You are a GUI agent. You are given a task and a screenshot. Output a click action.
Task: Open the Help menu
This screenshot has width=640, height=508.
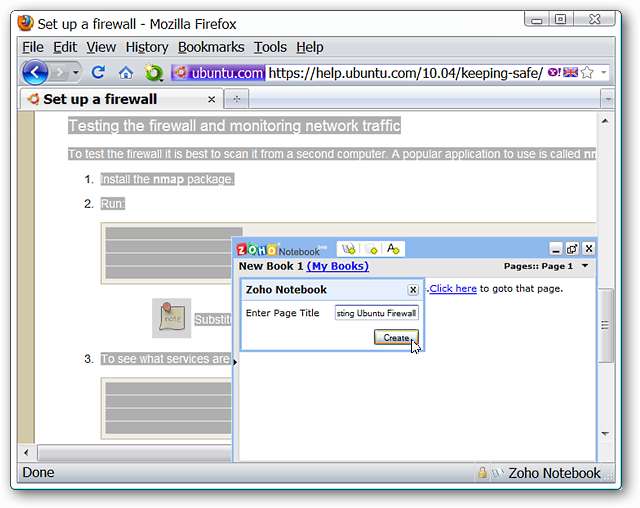(310, 47)
